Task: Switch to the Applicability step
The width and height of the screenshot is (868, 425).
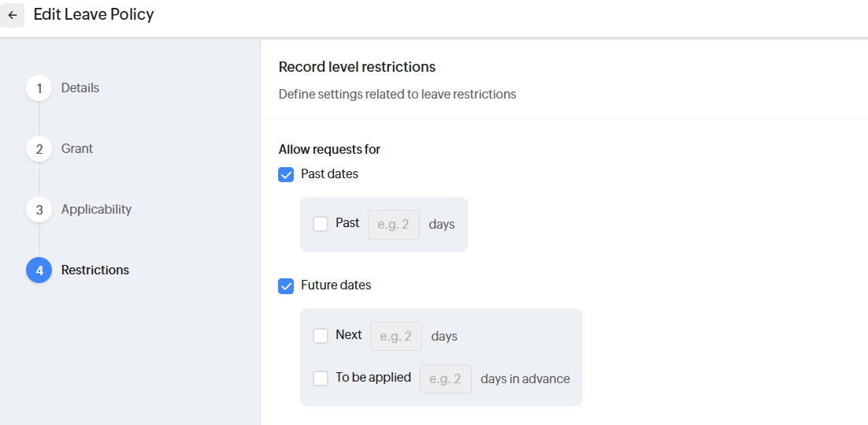Action: pyautogui.click(x=96, y=210)
